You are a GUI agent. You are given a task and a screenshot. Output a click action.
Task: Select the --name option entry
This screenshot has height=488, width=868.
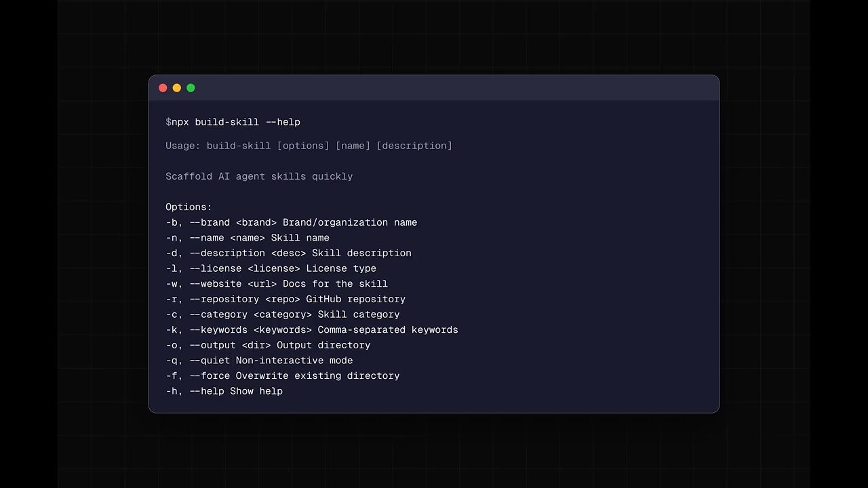click(248, 238)
